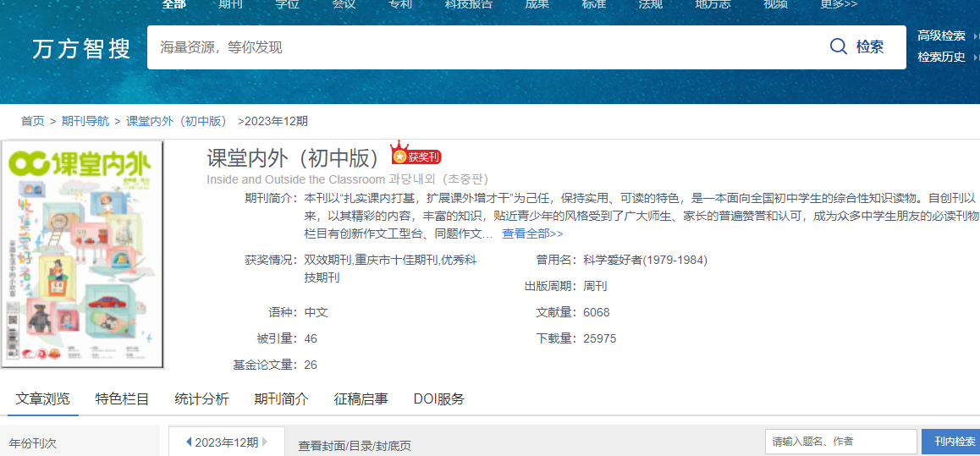Expand description with 查看全部>>
Image resolution: width=980 pixels, height=456 pixels.
532,233
